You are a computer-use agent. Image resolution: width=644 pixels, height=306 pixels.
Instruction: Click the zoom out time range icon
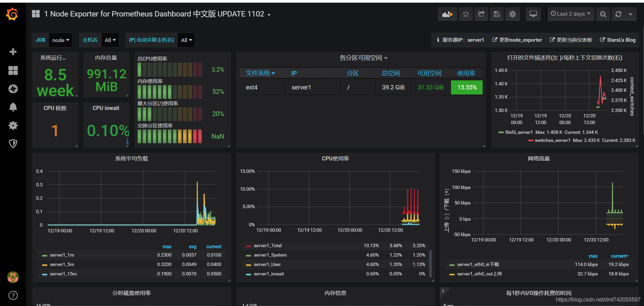pos(603,14)
